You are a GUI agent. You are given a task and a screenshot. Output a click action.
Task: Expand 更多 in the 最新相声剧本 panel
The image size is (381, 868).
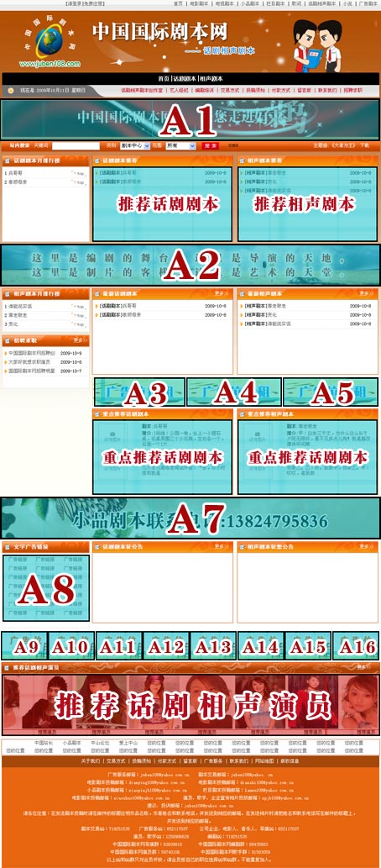tap(367, 293)
